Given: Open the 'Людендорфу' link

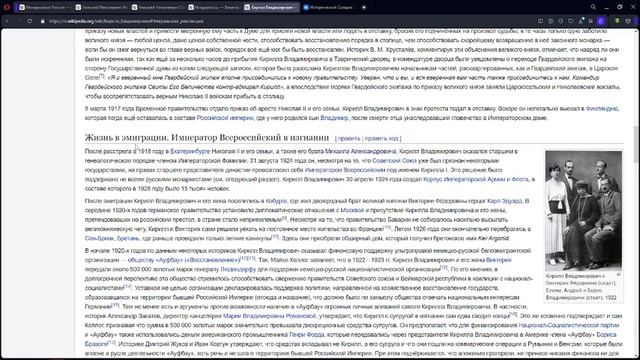Looking at the screenshot, I should pos(238,269).
